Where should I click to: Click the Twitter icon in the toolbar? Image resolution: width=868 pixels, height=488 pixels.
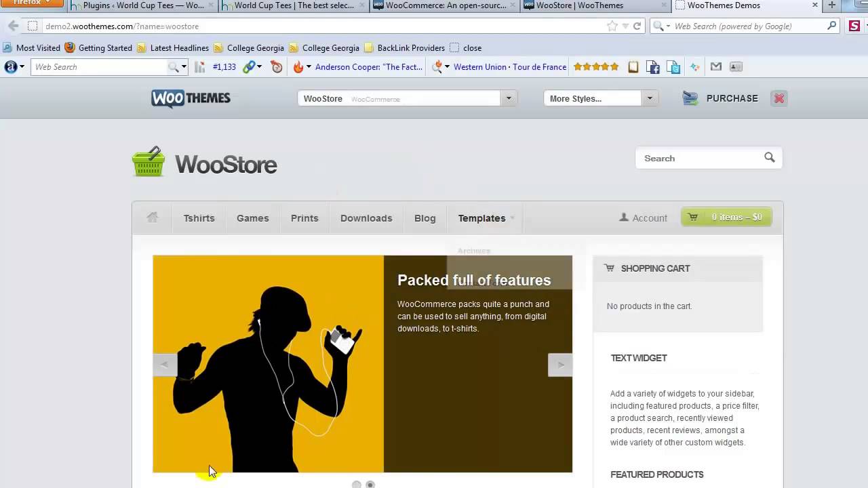[x=673, y=66]
